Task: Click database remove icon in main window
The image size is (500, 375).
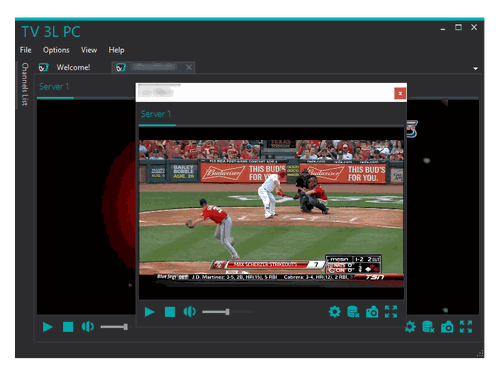Action: [x=428, y=327]
